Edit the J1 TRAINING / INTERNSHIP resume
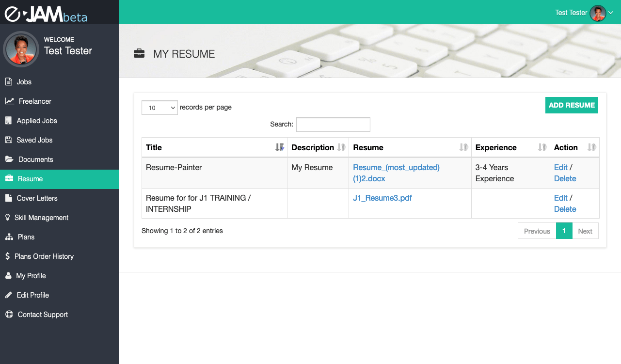 (x=560, y=198)
